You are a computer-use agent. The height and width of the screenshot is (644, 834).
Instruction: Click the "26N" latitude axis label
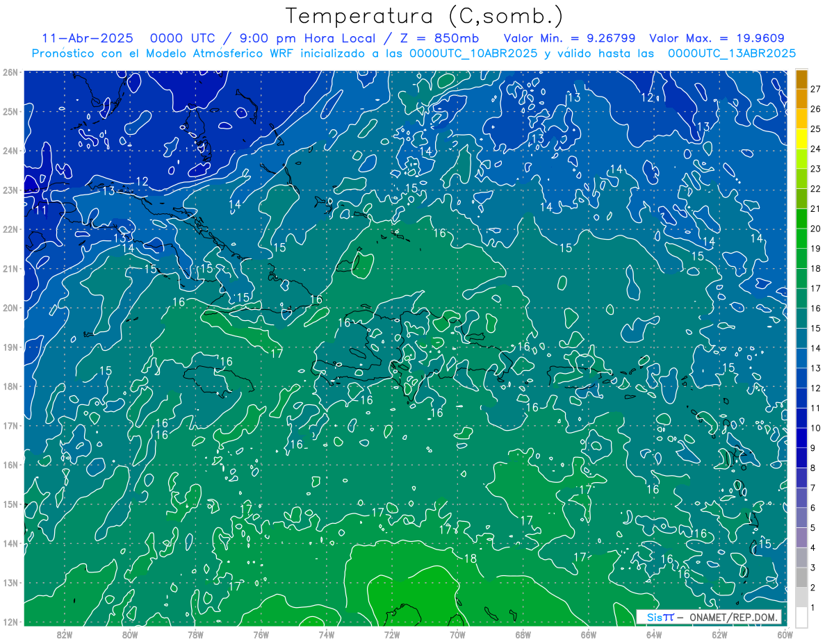tap(10, 72)
